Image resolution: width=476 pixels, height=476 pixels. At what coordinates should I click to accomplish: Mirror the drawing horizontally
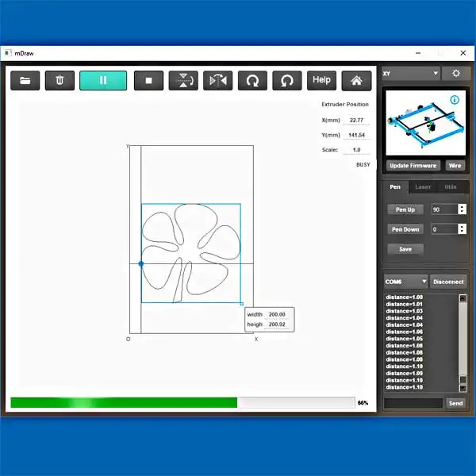(x=217, y=80)
